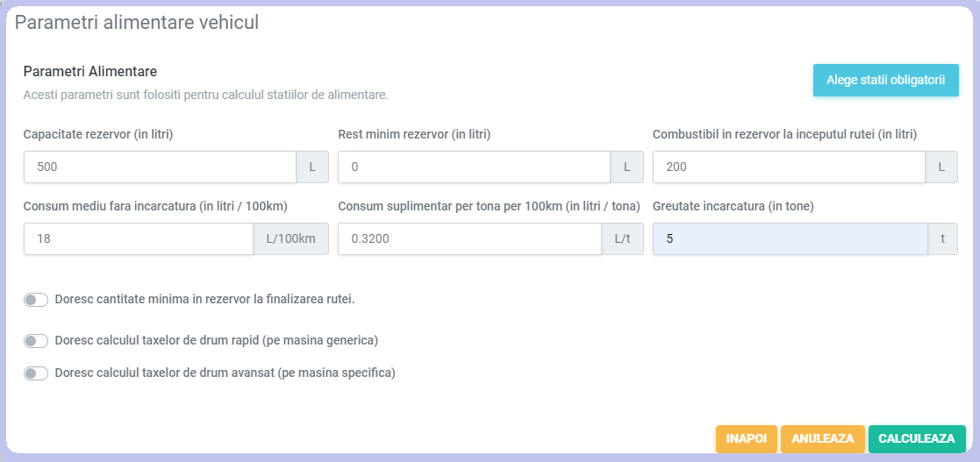Go back with the INAPOI button
Image resolution: width=980 pixels, height=462 pixels.
coord(746,438)
